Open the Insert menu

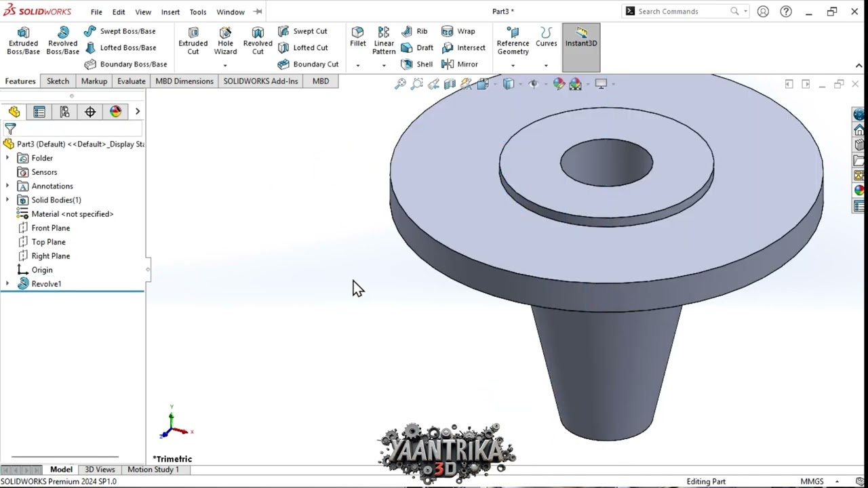click(170, 12)
